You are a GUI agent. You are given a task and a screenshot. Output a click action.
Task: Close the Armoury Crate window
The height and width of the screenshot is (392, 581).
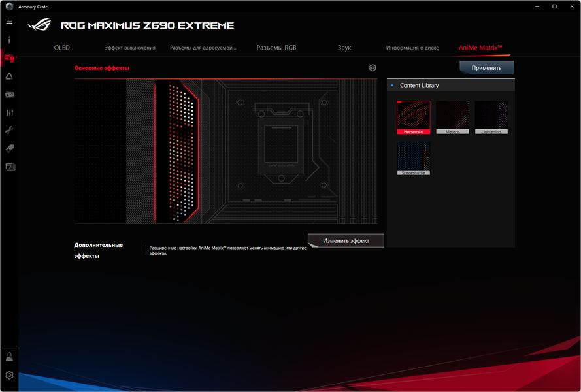click(572, 7)
